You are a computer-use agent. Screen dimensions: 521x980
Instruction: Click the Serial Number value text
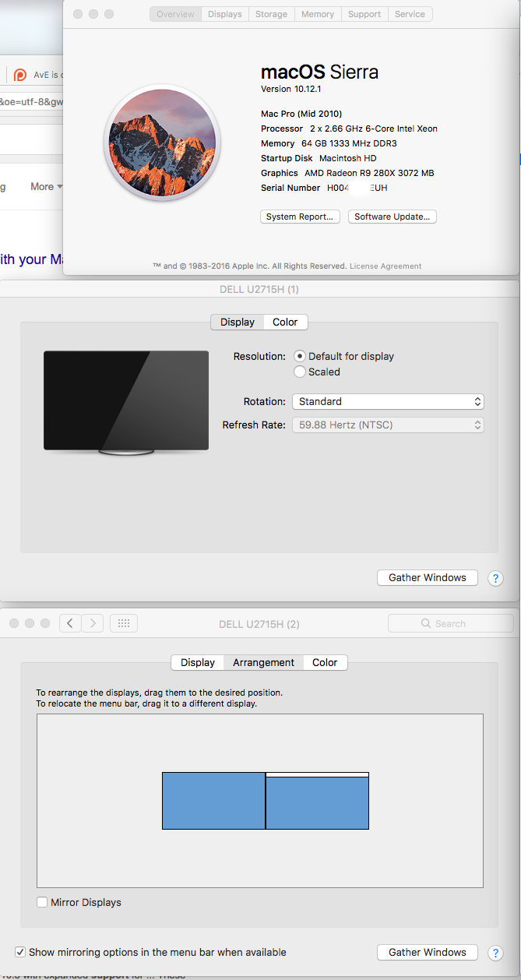click(x=357, y=188)
